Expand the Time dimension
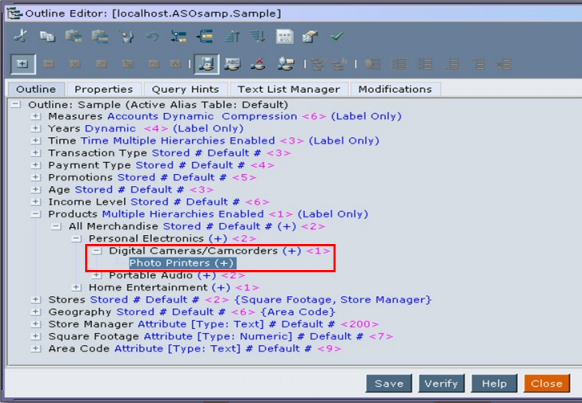 (x=36, y=141)
